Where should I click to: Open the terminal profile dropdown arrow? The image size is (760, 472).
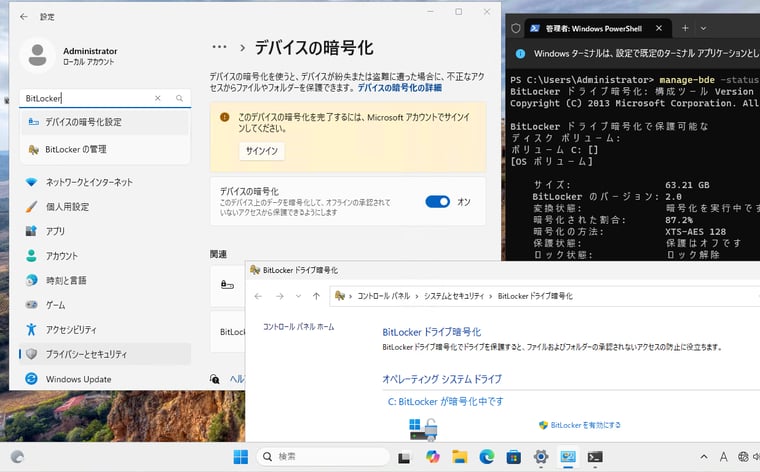(703, 29)
